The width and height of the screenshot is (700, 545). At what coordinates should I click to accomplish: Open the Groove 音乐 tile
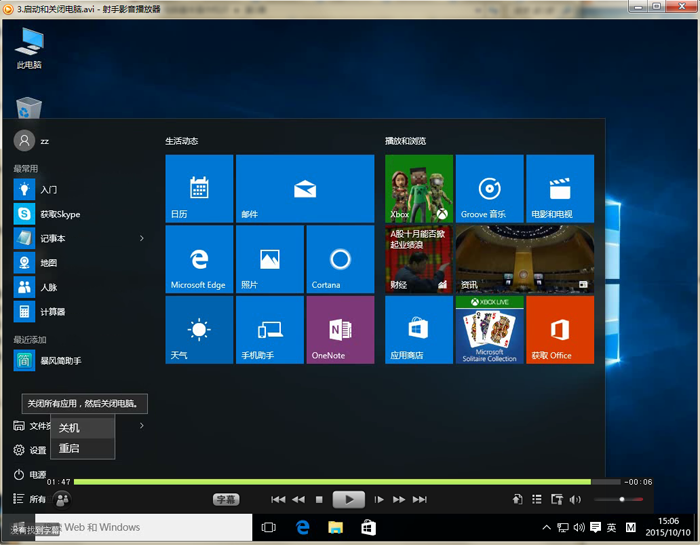[x=489, y=188]
